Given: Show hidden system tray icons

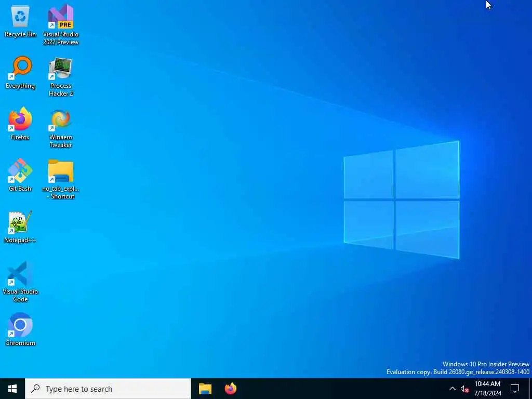Looking at the screenshot, I should [453, 389].
